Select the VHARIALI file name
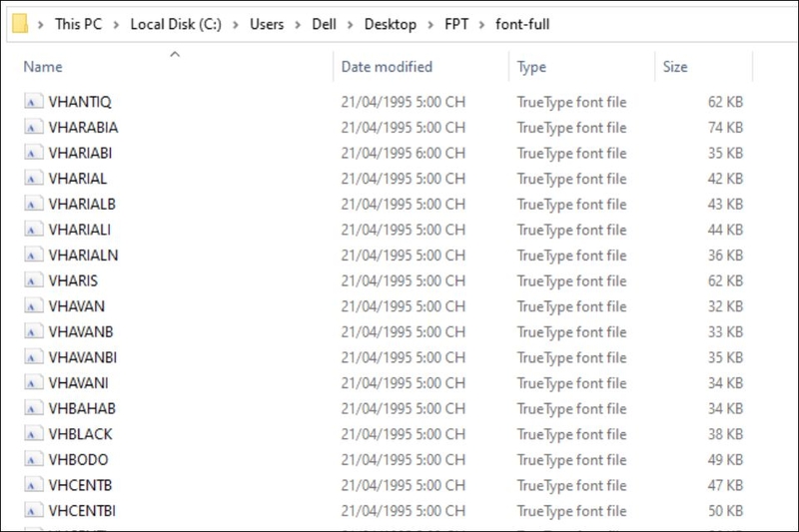Image resolution: width=799 pixels, height=532 pixels. coord(80,230)
